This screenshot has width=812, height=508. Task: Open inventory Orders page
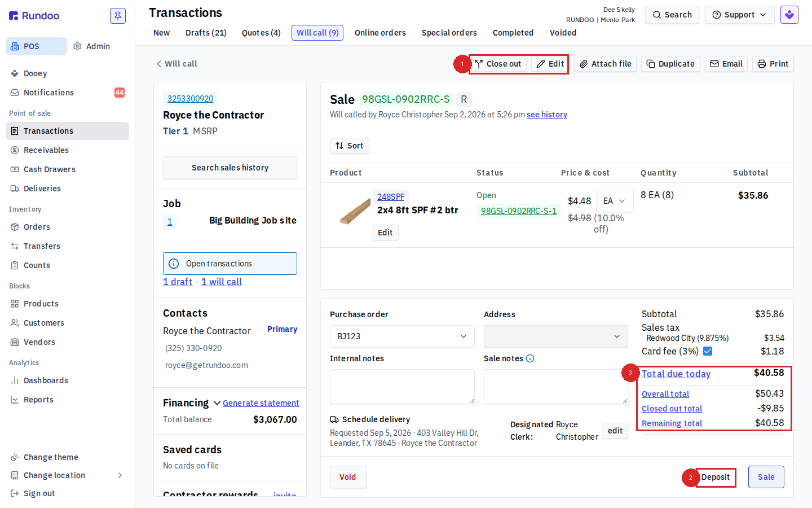click(x=37, y=227)
